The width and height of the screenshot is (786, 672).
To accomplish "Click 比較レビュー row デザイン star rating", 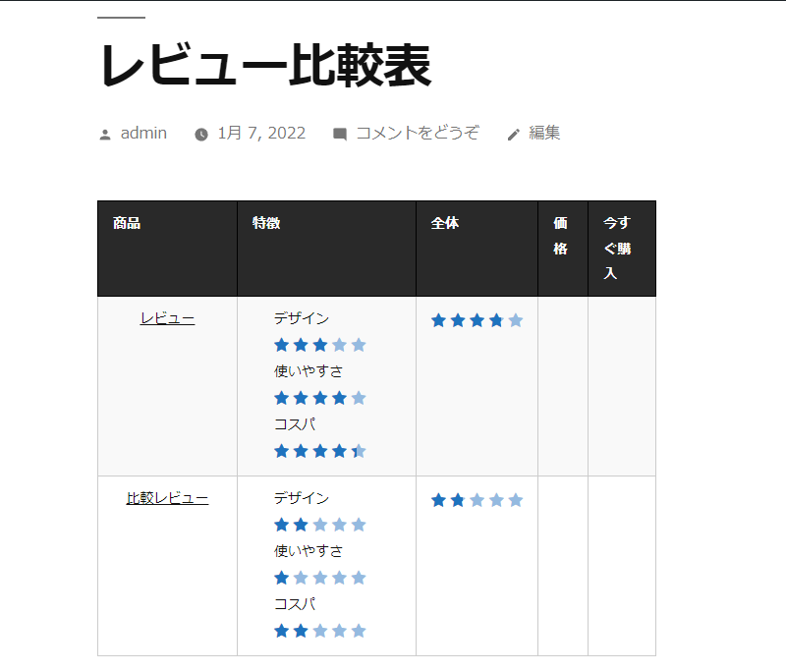I will point(320,525).
